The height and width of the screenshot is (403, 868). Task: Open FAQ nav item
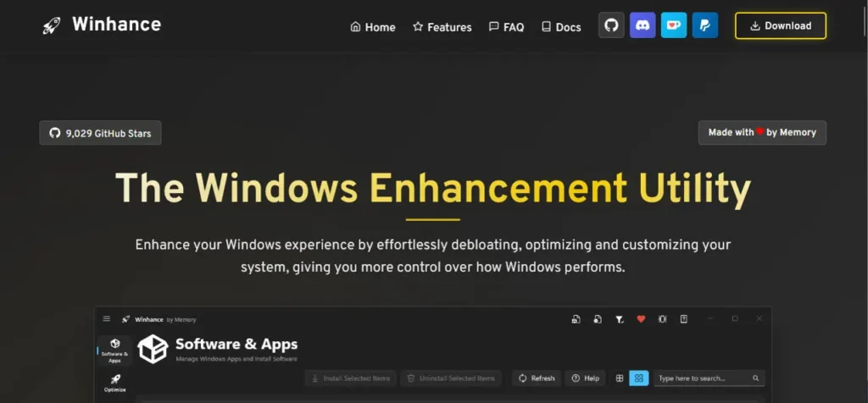507,27
